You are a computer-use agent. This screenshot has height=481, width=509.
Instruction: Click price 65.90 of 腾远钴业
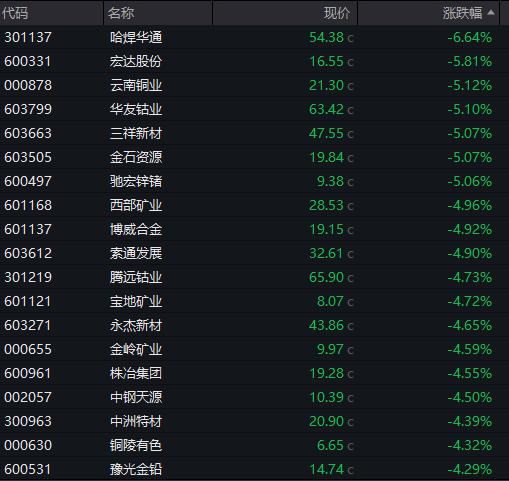point(326,277)
